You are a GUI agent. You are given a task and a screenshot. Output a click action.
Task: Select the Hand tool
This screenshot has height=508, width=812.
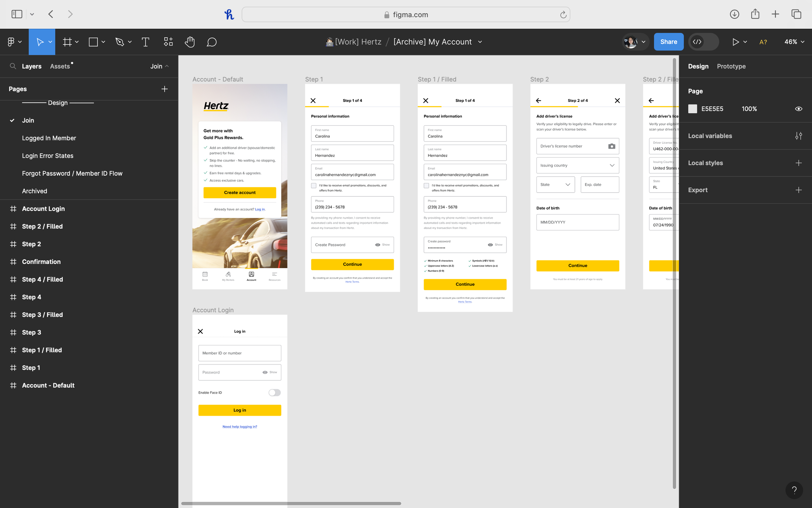190,42
